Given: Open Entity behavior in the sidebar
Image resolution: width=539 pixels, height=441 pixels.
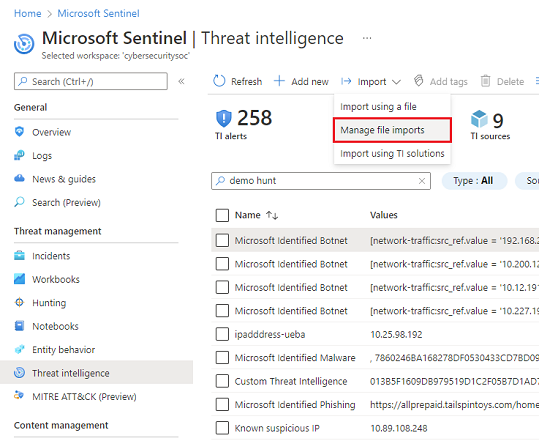Looking at the screenshot, I should tap(64, 350).
